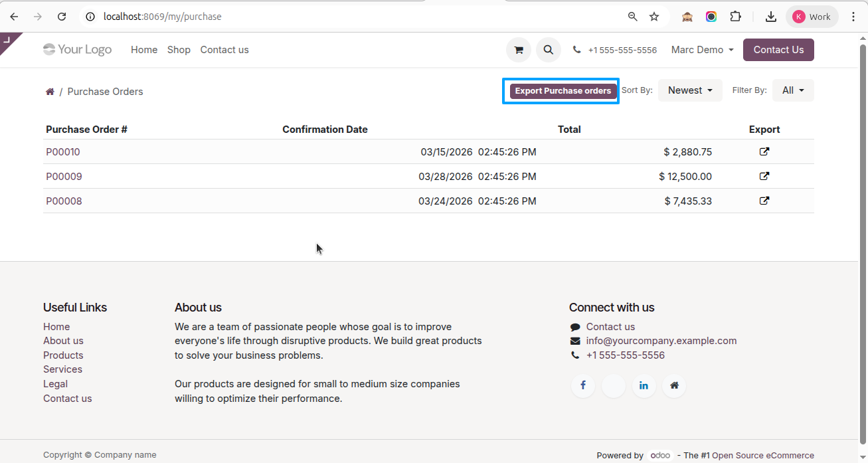868x463 pixels.
Task: Click About us under Useful Links
Action: pos(63,341)
